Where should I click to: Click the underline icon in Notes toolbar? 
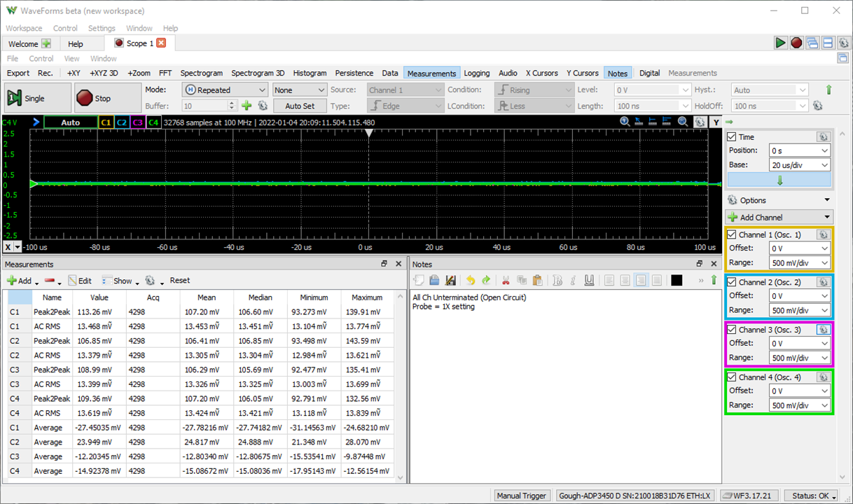click(589, 281)
